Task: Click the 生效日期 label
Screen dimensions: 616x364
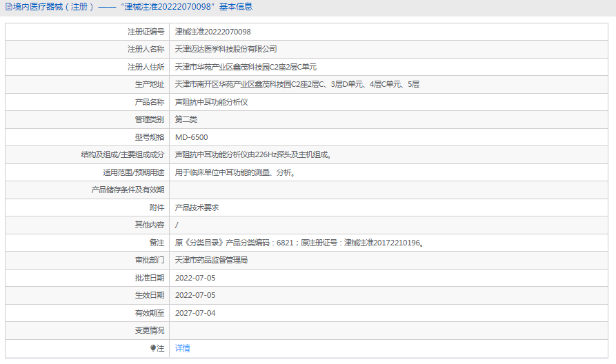Action: tap(149, 295)
